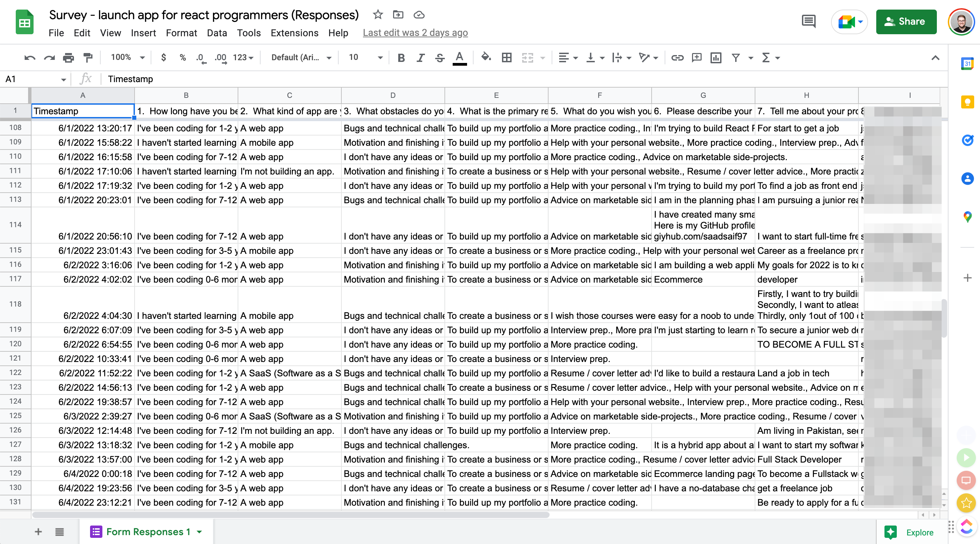Toggle bold formatting
Image resolution: width=980 pixels, height=544 pixels.
[401, 57]
